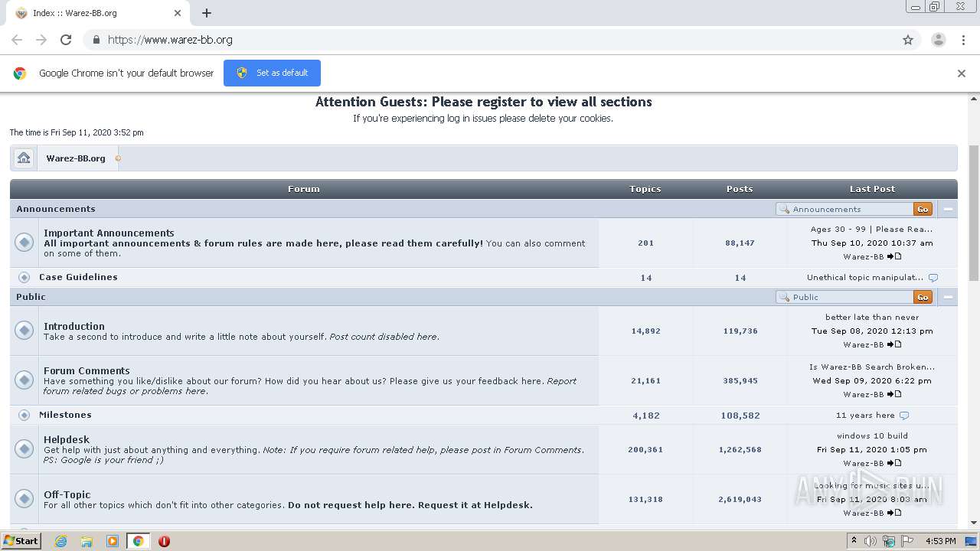Open the Forum Comments forum

coord(87,370)
